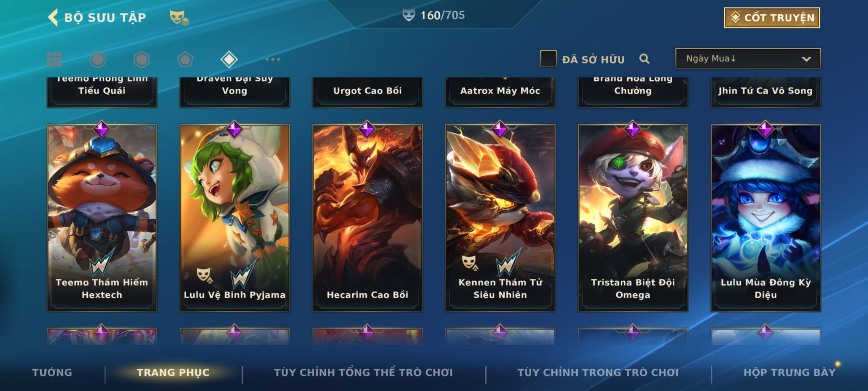Select the diamond rarity filter icon
This screenshot has width=868, height=391.
229,59
